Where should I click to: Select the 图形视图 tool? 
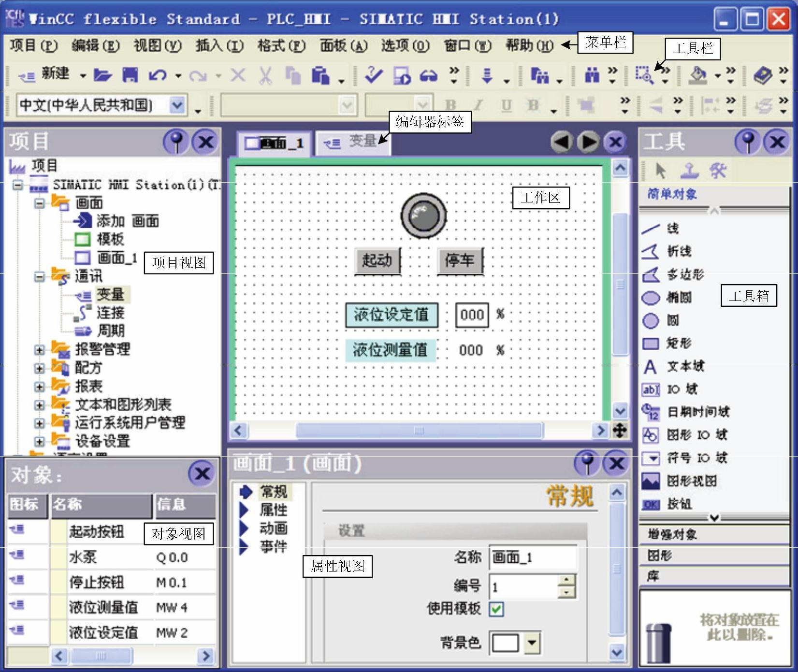point(679,481)
